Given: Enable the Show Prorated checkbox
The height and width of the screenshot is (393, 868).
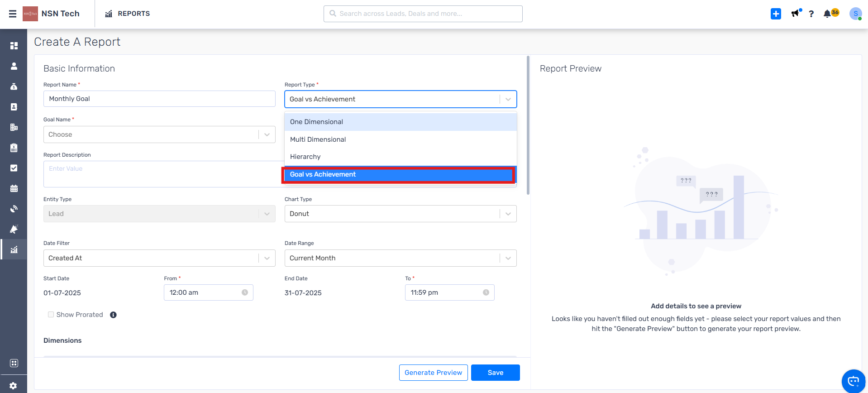Looking at the screenshot, I should [x=51, y=315].
